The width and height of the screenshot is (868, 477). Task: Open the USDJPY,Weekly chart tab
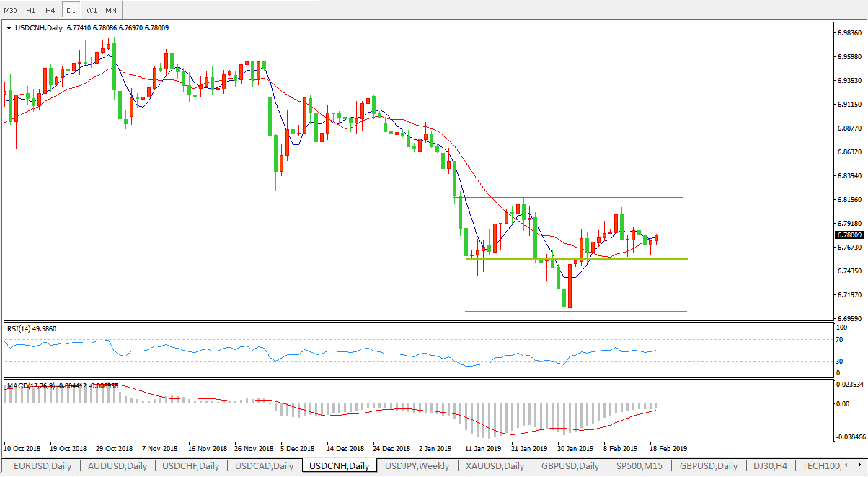(x=417, y=466)
